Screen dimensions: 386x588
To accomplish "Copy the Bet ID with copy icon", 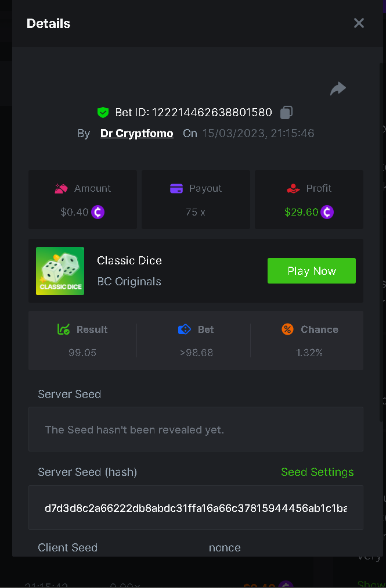I will tap(286, 112).
